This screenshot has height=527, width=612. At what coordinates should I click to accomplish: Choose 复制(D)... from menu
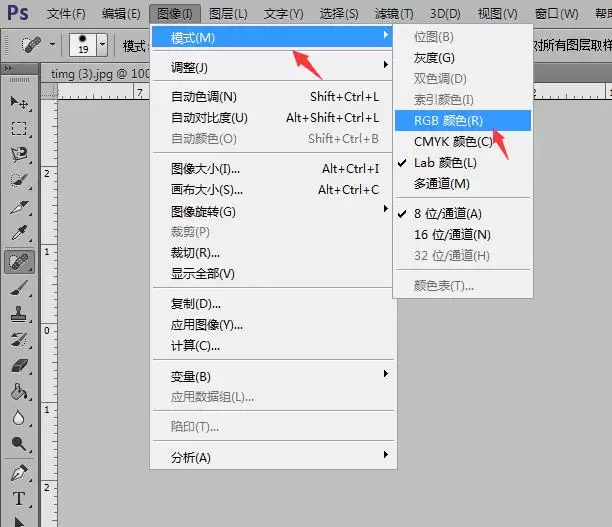click(272, 304)
